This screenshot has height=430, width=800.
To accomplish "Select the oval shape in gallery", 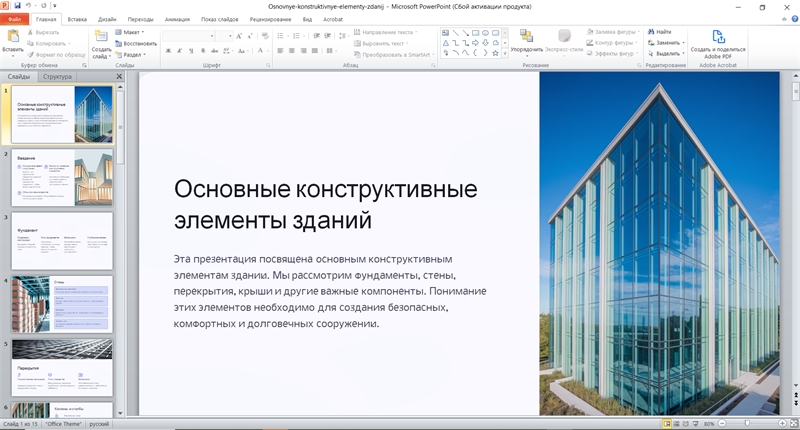I will coord(485,33).
